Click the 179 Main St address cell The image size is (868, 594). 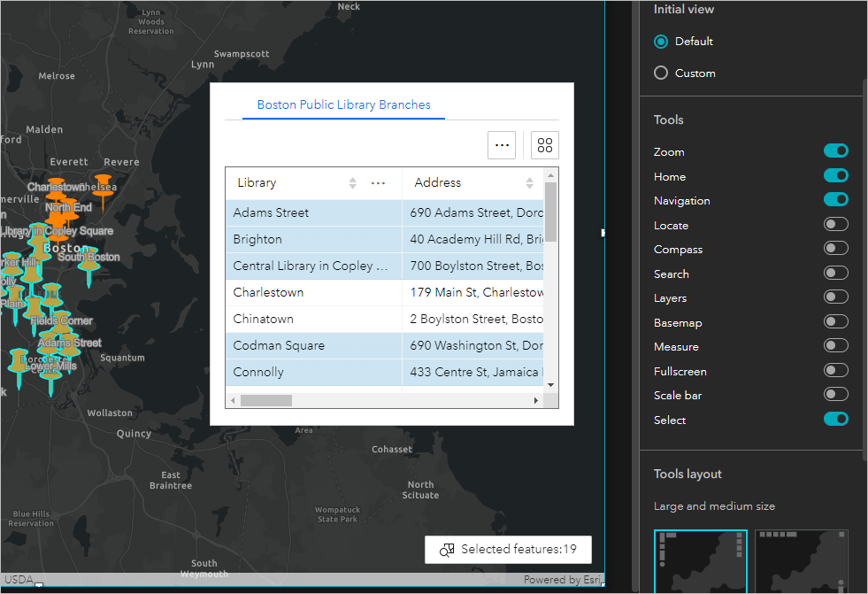click(472, 292)
